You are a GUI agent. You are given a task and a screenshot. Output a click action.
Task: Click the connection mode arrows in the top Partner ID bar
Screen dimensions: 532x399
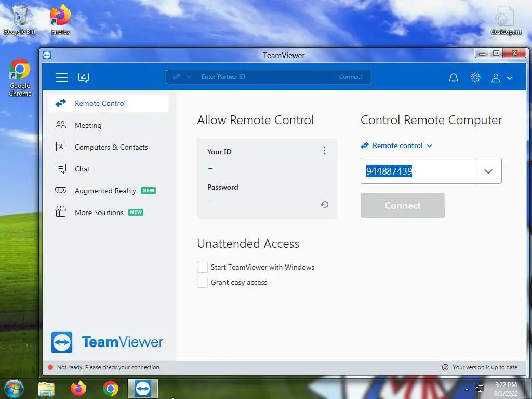point(177,77)
